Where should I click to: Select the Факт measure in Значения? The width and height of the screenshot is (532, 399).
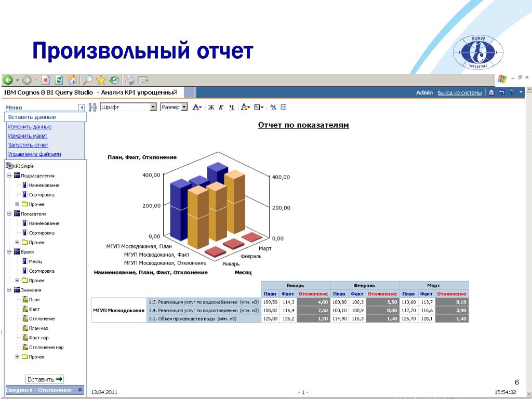pos(34,309)
